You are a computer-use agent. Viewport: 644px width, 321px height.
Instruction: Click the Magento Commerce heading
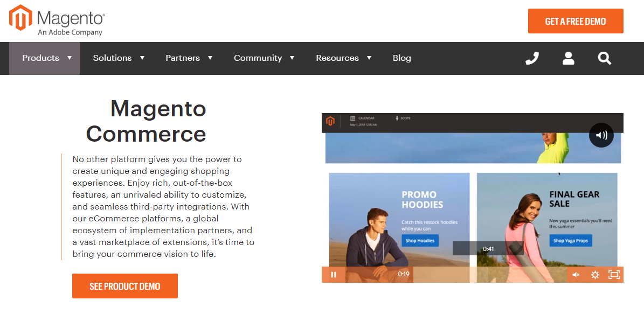(146, 121)
